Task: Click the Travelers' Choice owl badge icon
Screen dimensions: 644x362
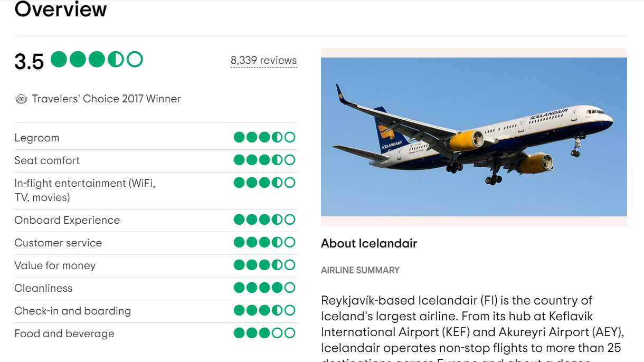Action: pos(21,99)
